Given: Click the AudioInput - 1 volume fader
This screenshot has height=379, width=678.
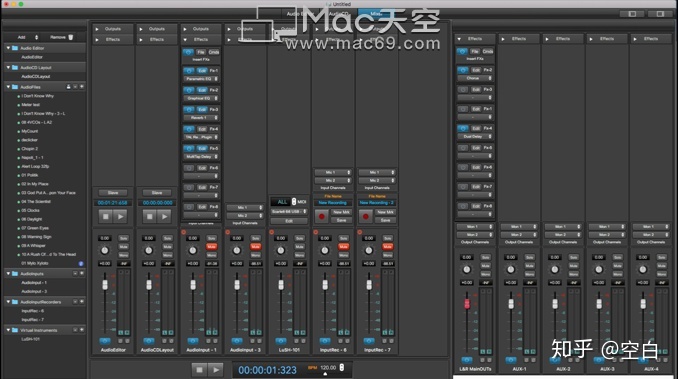Looking at the screenshot, I should tap(193, 285).
